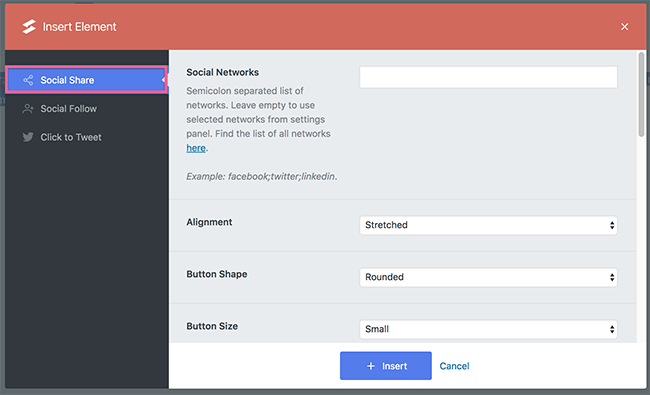The width and height of the screenshot is (650, 395).
Task: Open the Alignment dropdown set to Stretched
Action: click(488, 225)
